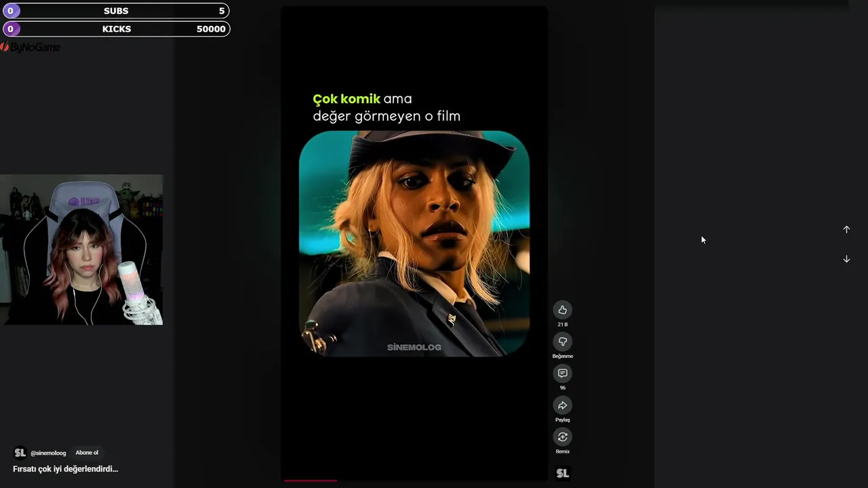Click the SUBS goal counter bar

116,11
